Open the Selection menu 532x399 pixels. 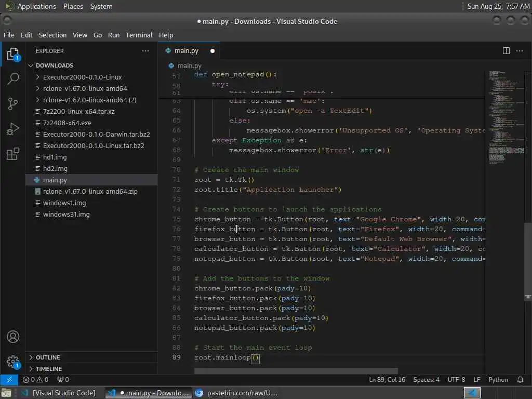coord(52,35)
